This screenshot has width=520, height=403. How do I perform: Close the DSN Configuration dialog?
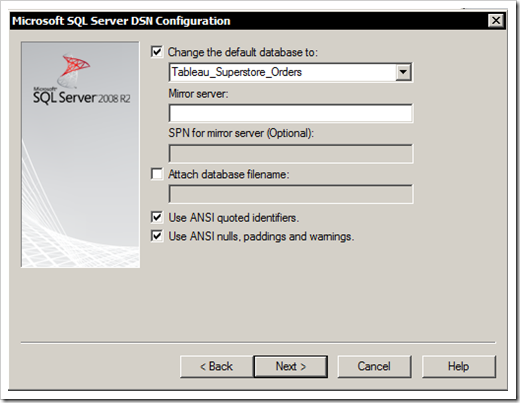tap(496, 21)
